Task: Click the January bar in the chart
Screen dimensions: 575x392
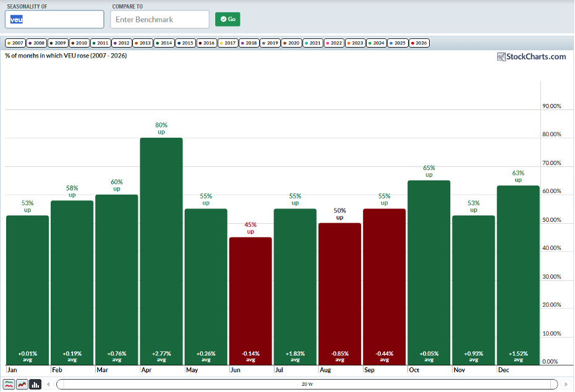Action: (x=27, y=290)
